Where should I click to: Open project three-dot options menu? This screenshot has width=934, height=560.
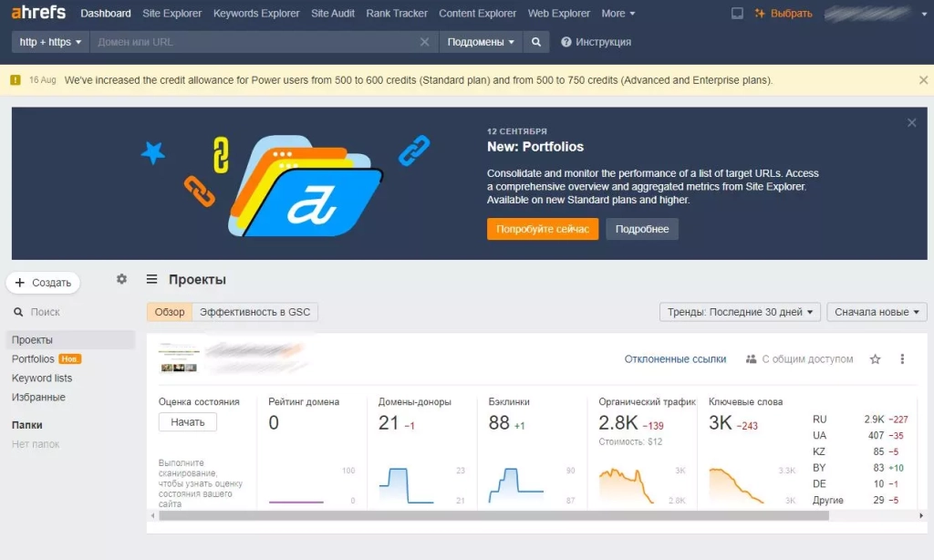coord(902,359)
